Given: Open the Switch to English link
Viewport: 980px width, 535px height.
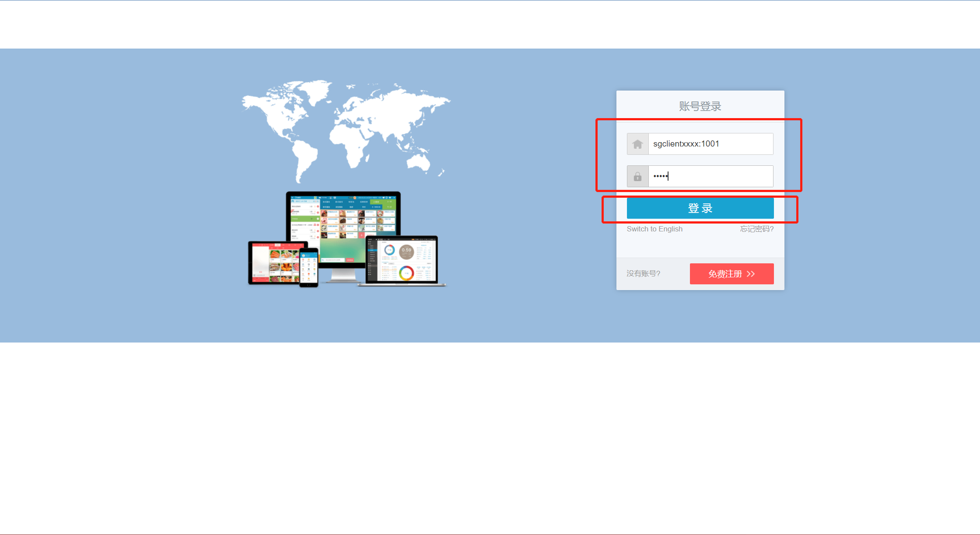Looking at the screenshot, I should coord(654,229).
